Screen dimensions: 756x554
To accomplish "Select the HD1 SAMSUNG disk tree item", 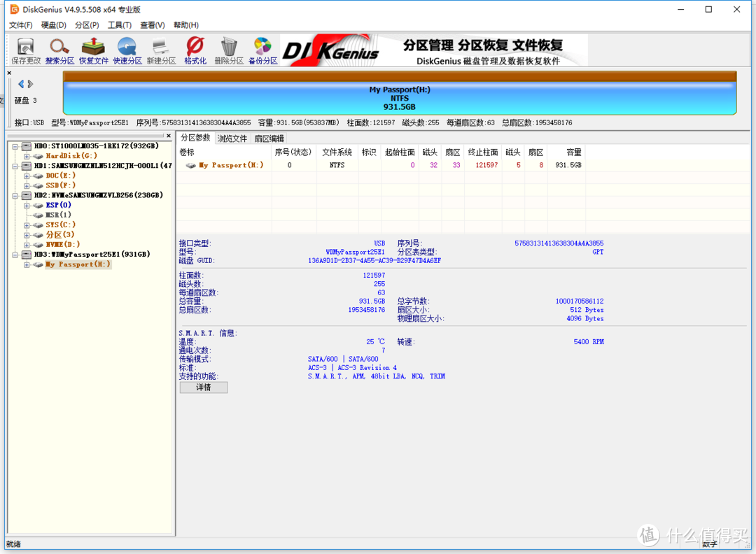I will pyautogui.click(x=103, y=166).
